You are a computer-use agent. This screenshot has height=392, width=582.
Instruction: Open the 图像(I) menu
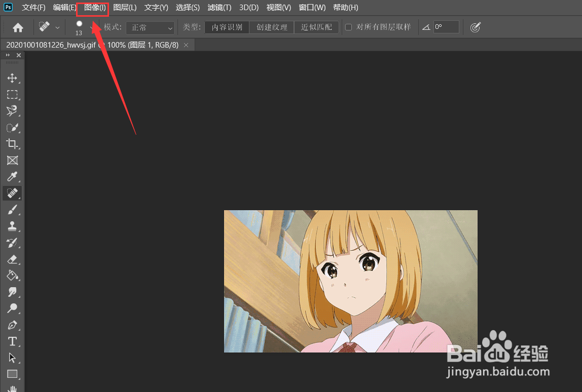(x=95, y=8)
